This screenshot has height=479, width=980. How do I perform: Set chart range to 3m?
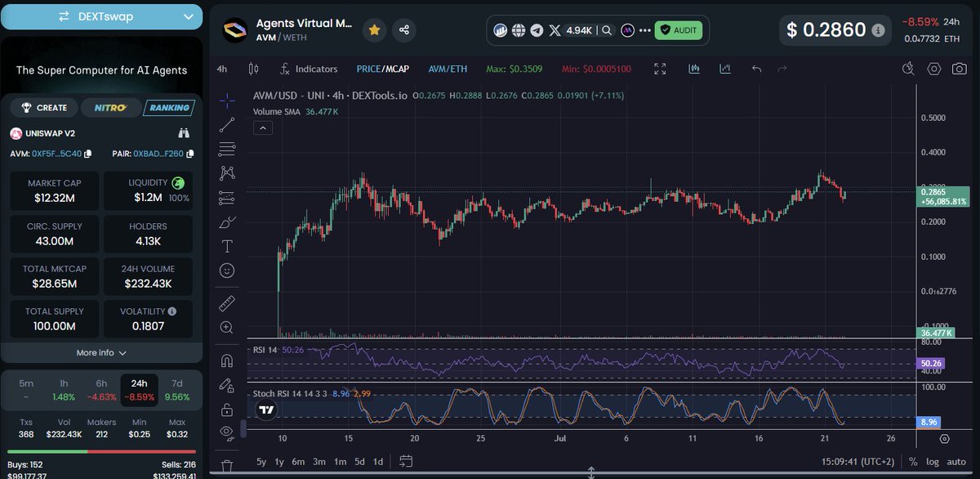(x=319, y=461)
